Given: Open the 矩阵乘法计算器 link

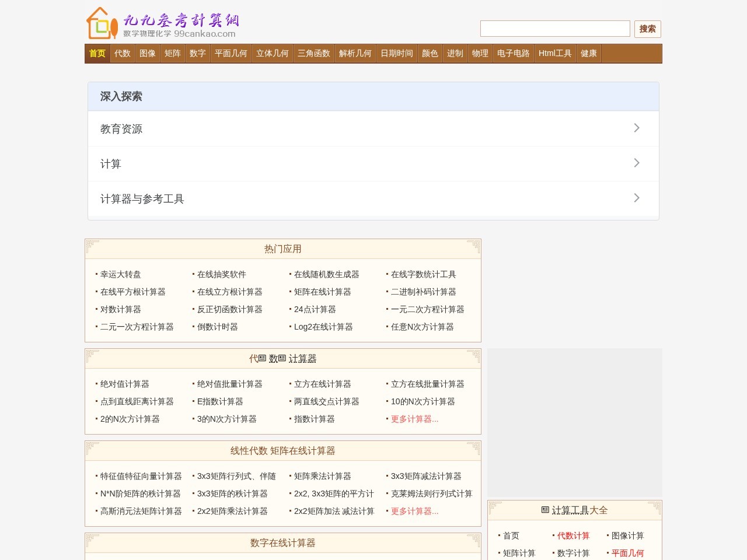Looking at the screenshot, I should coord(323,476).
